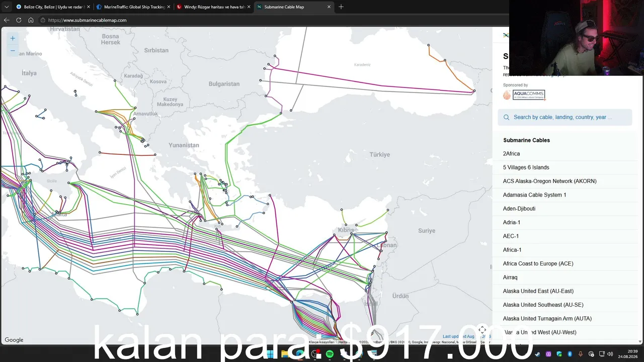Screen dimensions: 644x362
Task: Focus the cable search field
Action: pos(565,117)
